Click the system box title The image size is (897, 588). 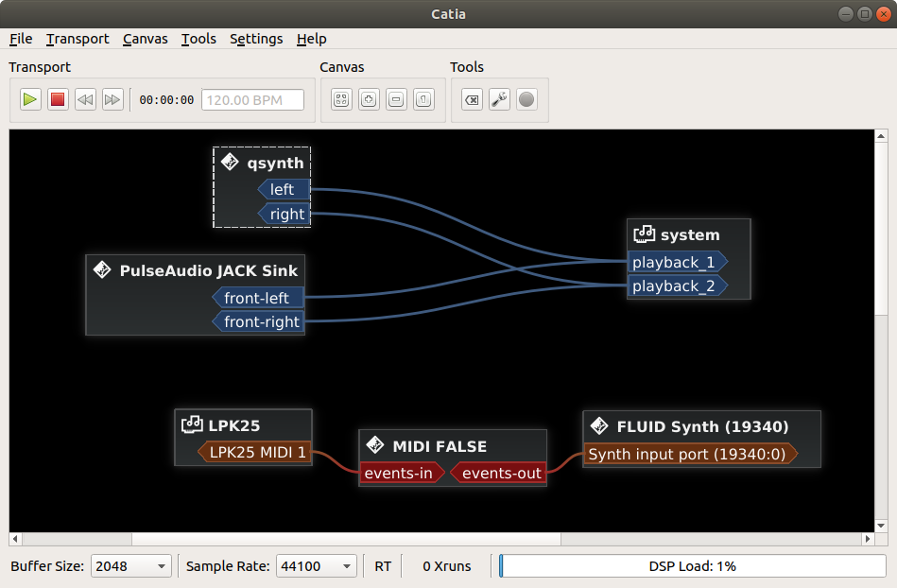point(690,234)
